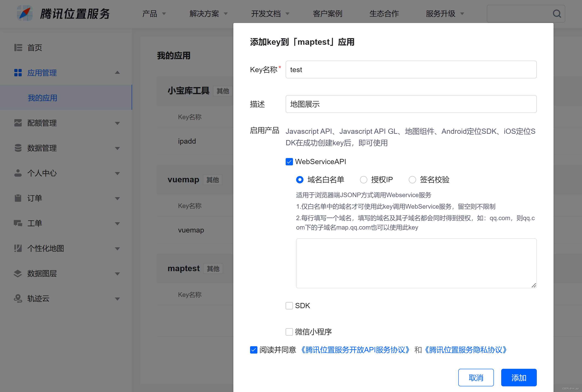The height and width of the screenshot is (392, 582).
Task: Click the search magnifier icon
Action: (x=556, y=14)
